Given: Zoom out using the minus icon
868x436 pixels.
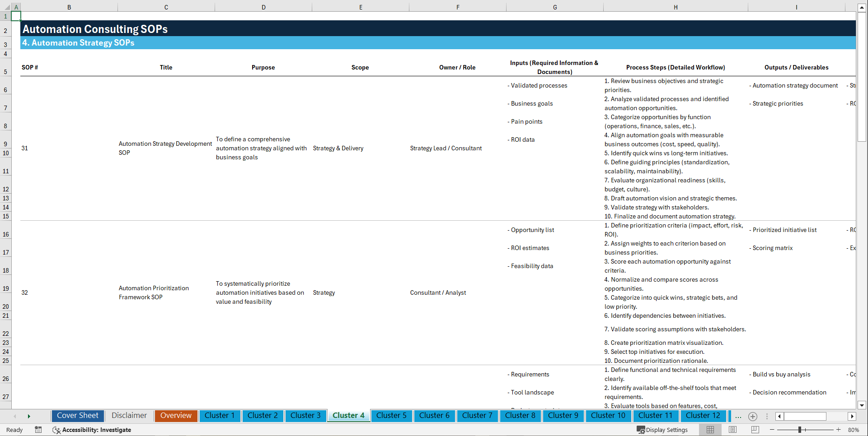Looking at the screenshot, I should click(772, 430).
